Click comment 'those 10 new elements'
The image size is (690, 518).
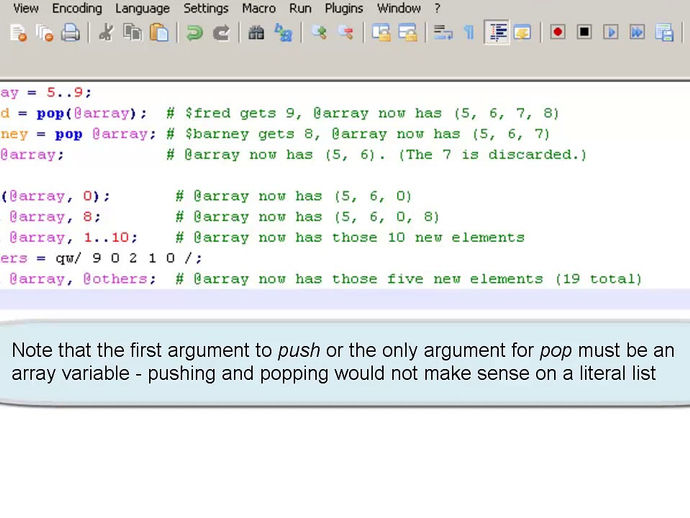[428, 238]
